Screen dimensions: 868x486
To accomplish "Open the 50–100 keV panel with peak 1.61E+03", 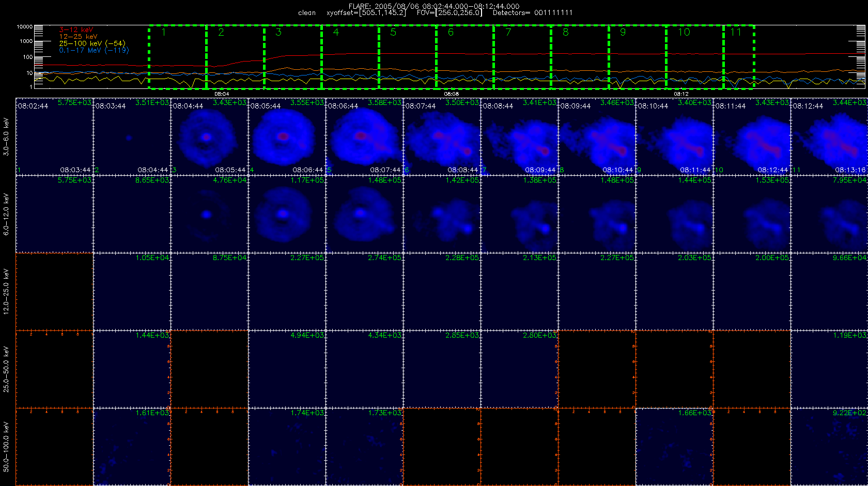I will click(x=132, y=447).
